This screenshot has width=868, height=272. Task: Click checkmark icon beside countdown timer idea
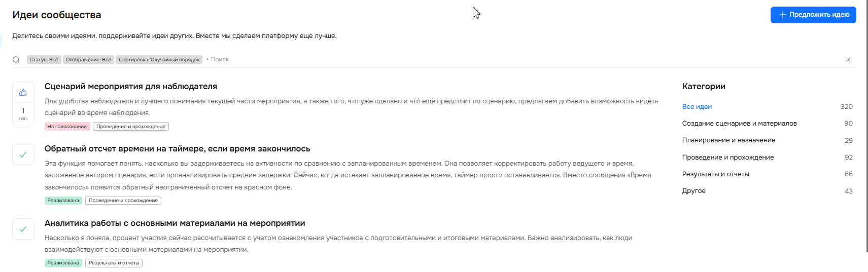click(x=23, y=154)
